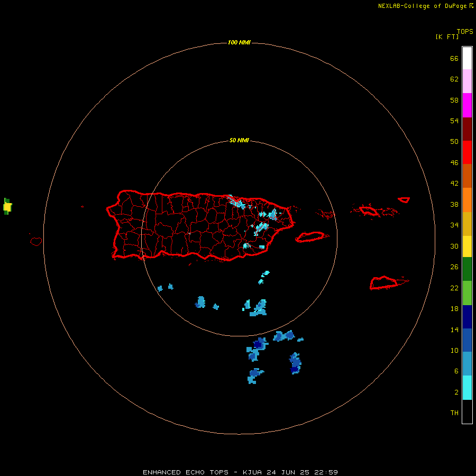The image size is (476, 476).
Task: Click the dark red 54 K FT legend swatch
Action: point(467,129)
